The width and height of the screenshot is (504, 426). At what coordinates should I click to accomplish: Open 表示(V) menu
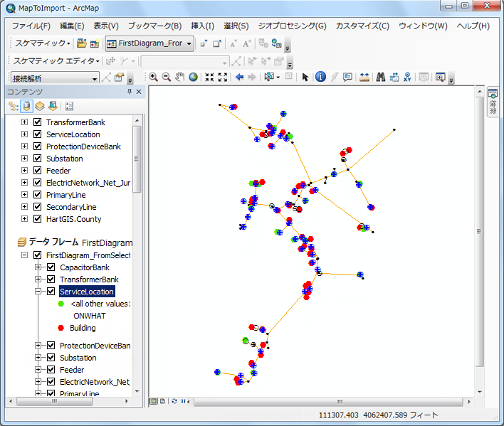[x=106, y=26]
